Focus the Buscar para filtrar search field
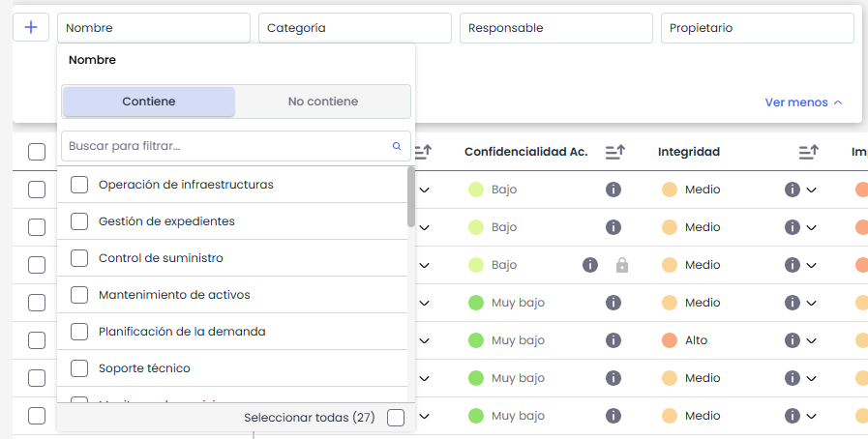The height and width of the screenshot is (439, 868). point(223,147)
